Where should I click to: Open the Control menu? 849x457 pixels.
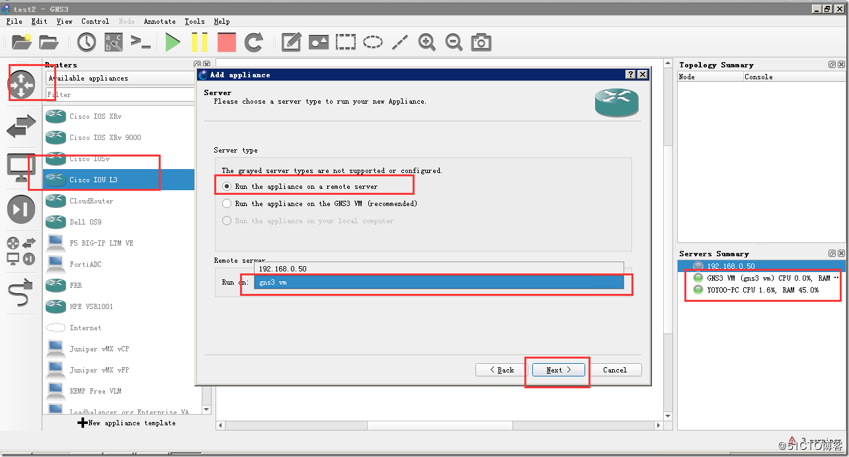95,21
